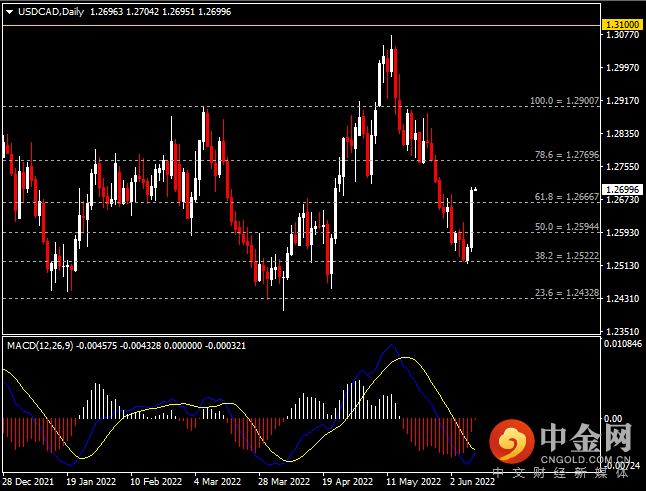
Task: Click the 1.30770 price scale label
Action: pos(623,35)
